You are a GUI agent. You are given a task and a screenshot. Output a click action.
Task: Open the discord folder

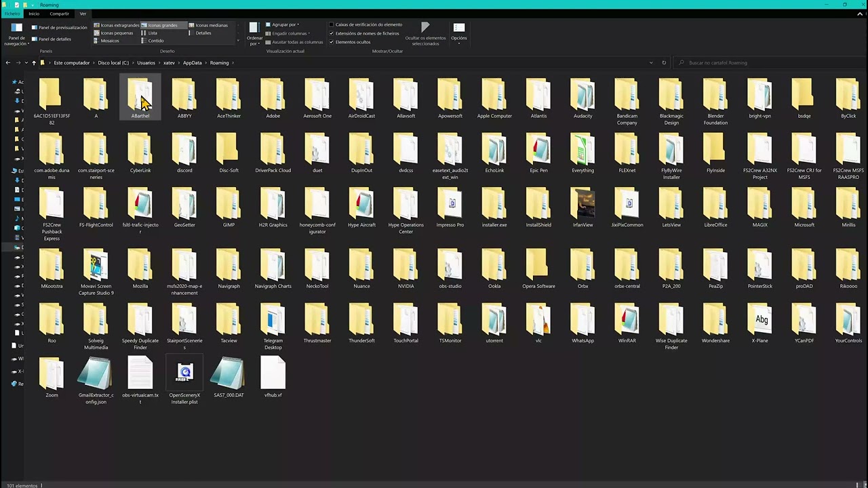184,153
